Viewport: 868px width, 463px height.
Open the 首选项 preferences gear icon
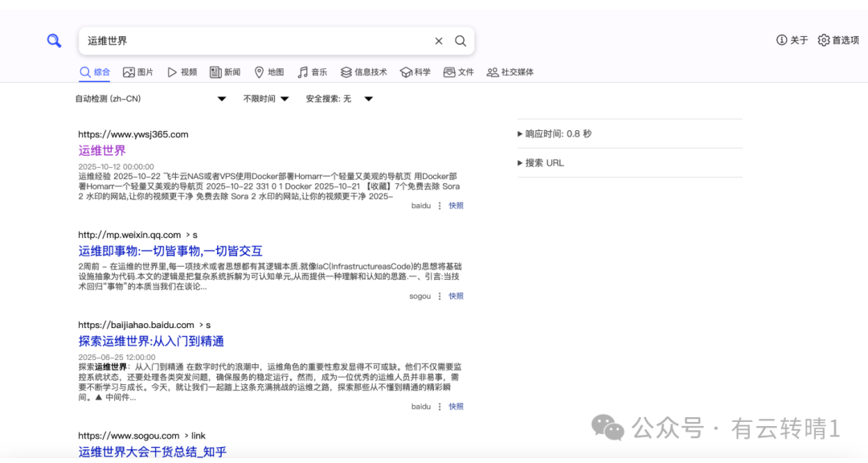tap(824, 39)
